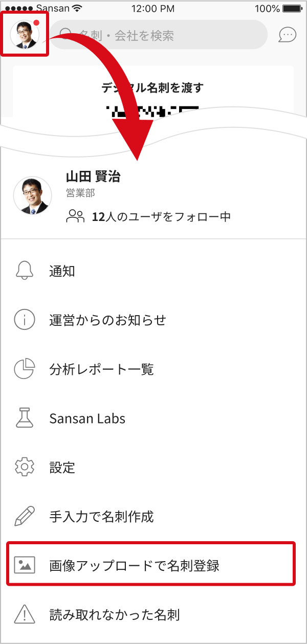Tap the image upload picture icon

[25, 565]
